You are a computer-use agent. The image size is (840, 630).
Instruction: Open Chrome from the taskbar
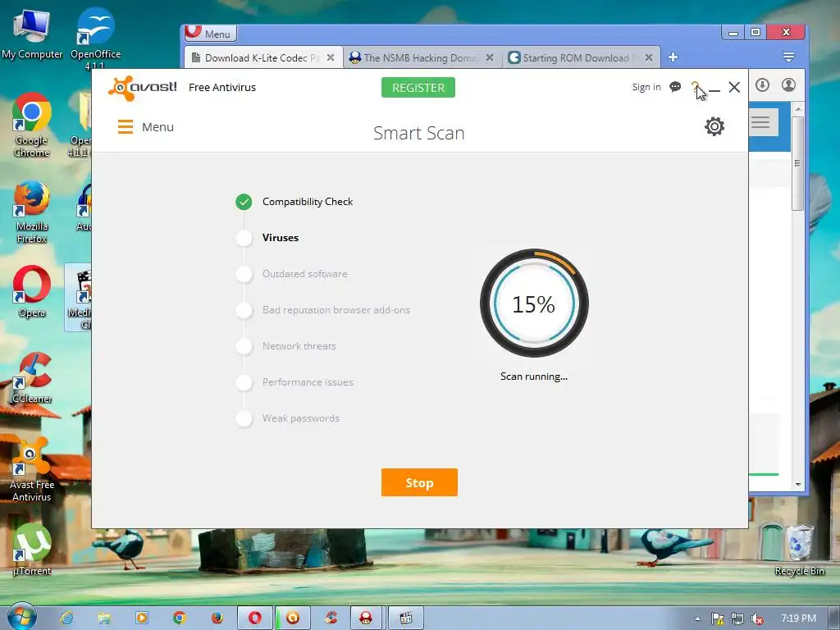[x=180, y=618]
